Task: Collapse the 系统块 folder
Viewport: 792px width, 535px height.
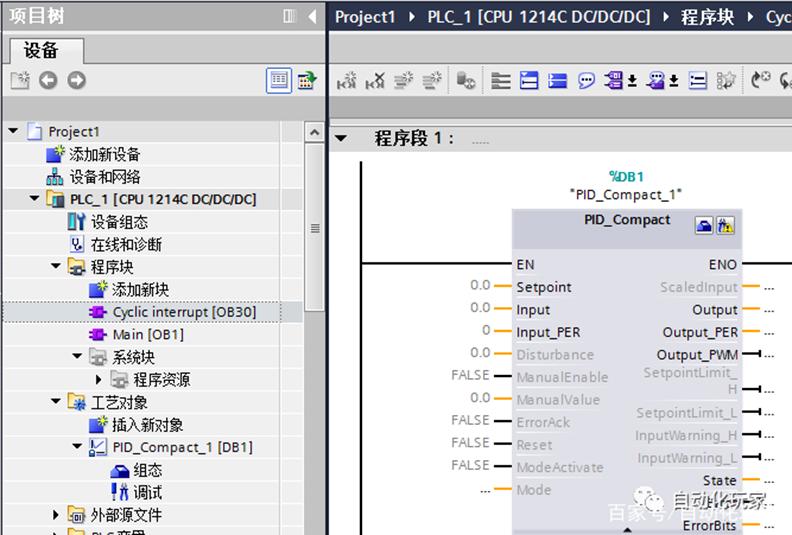Action: coord(77,356)
